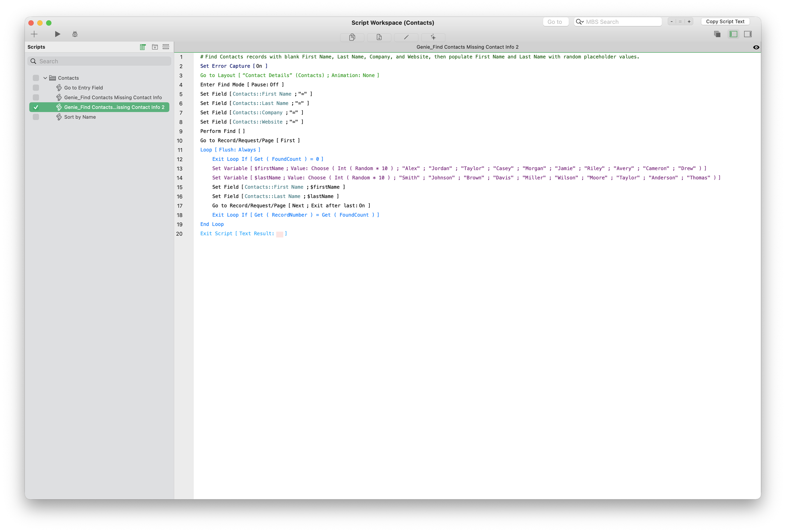Select the Genie_Find Contacts Missing Contact Info script
The image size is (786, 532).
coord(113,98)
